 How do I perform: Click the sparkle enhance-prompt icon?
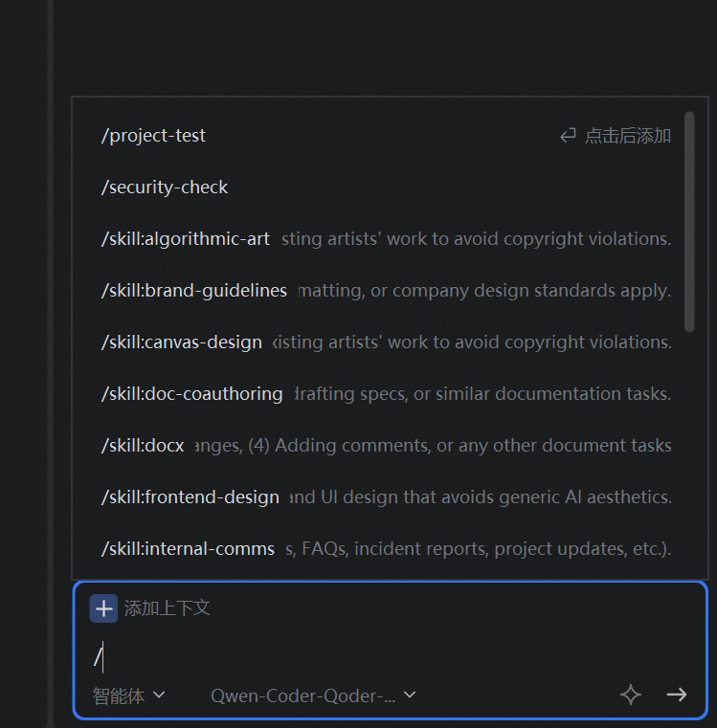pos(630,695)
